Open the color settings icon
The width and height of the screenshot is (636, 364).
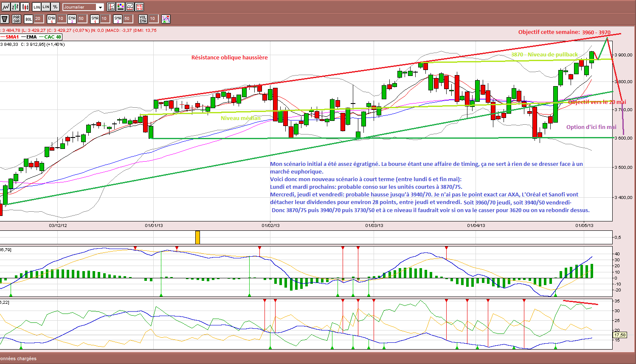(121, 7)
